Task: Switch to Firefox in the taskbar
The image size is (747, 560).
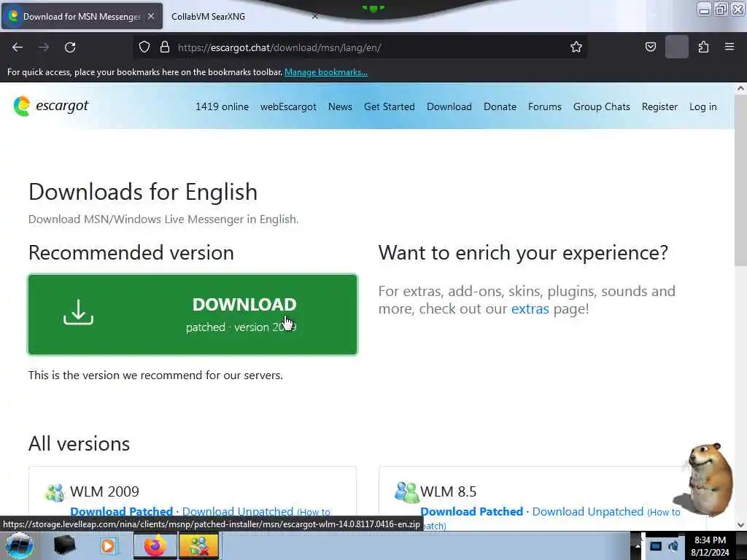Action: point(155,545)
